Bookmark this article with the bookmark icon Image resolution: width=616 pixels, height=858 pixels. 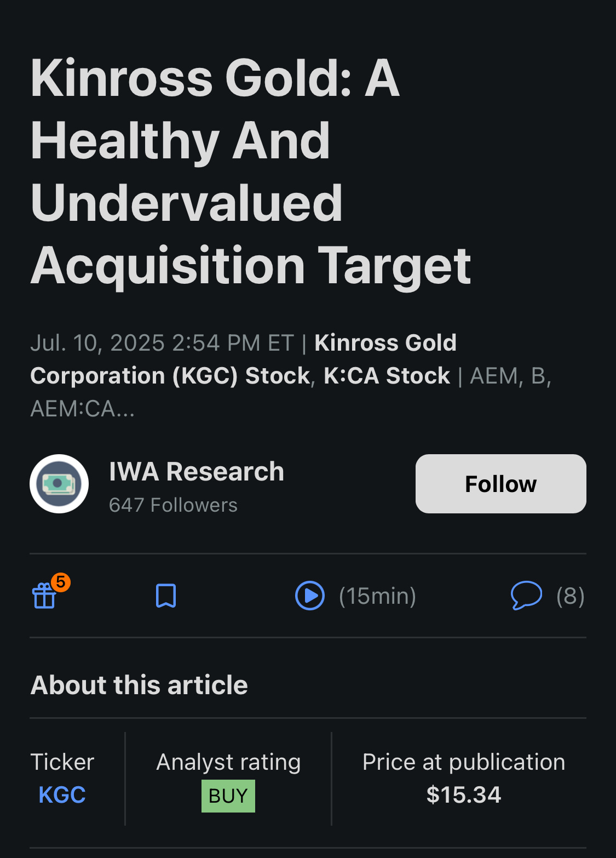[166, 596]
